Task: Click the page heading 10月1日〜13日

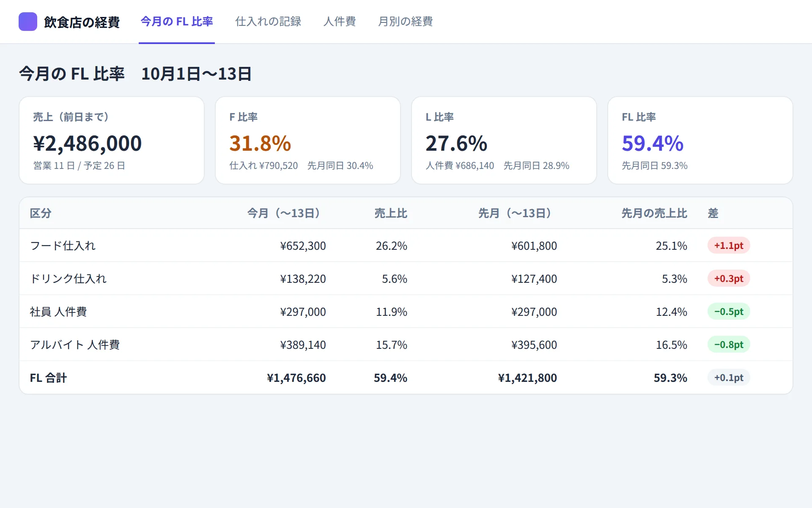Action: [x=196, y=74]
